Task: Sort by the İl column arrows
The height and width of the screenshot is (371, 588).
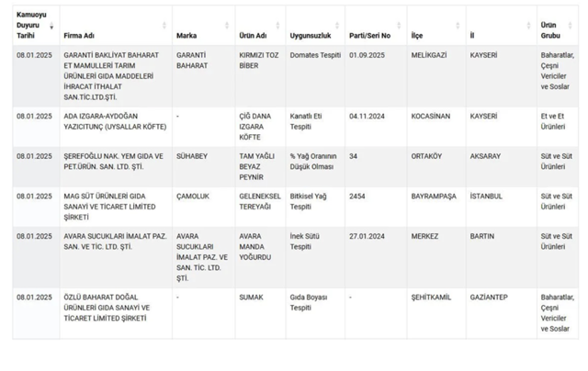Action: pos(529,26)
